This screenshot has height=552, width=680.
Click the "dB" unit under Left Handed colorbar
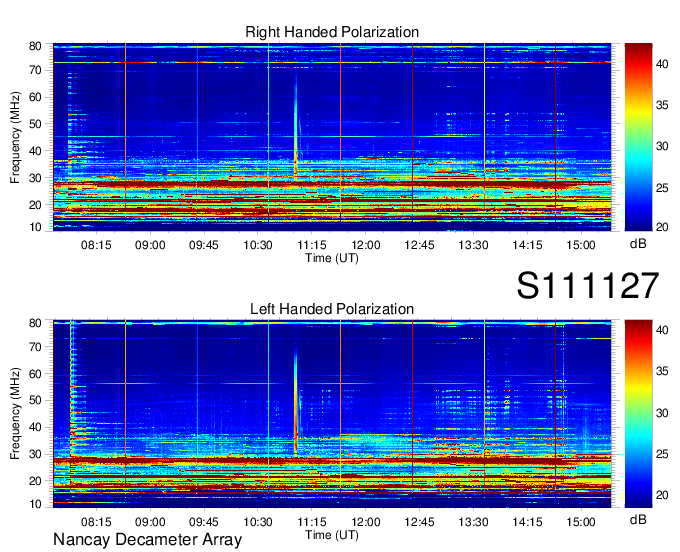pyautogui.click(x=638, y=519)
